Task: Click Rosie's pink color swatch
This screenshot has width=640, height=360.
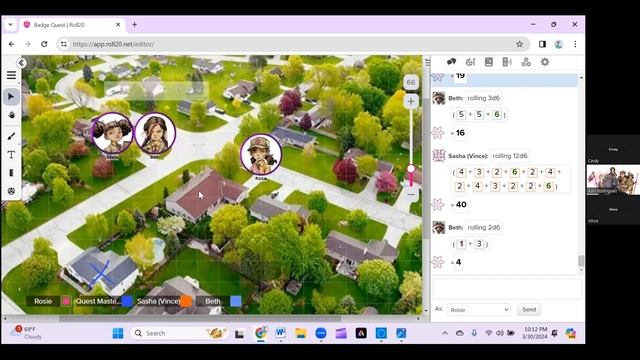Action: (66, 301)
